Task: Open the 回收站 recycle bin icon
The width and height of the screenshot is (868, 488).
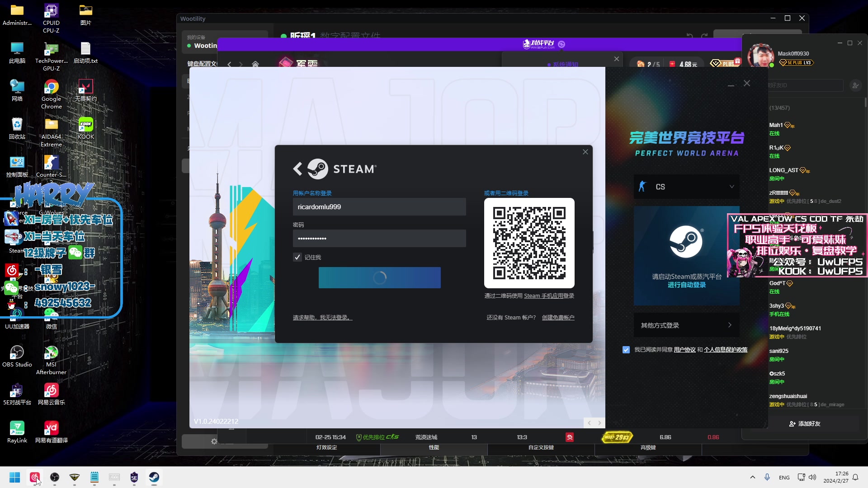Action: point(17,128)
